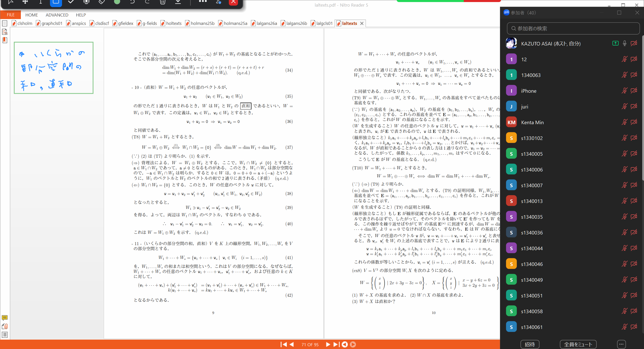Select participant s1340061 in the list
644x349 pixels.
[x=572, y=327]
